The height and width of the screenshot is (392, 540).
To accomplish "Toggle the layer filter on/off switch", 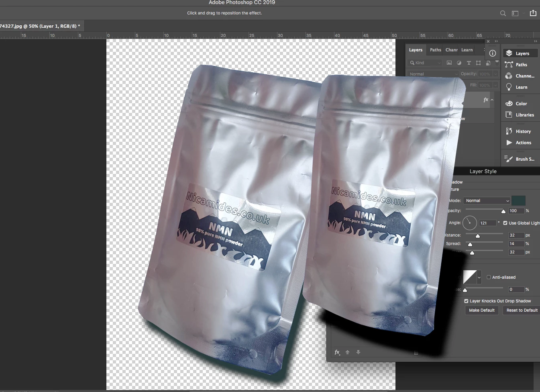I will (497, 63).
